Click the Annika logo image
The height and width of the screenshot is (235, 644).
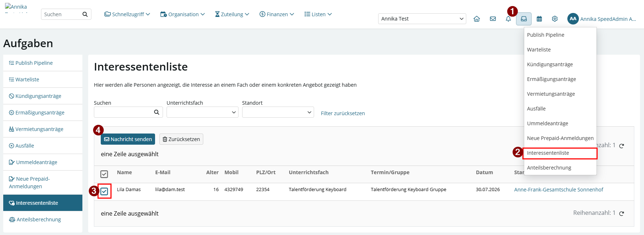pyautogui.click(x=16, y=8)
